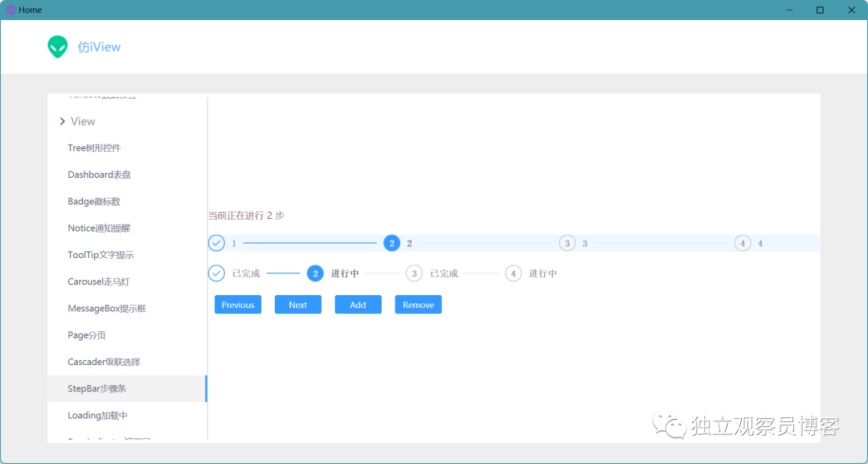Collapse the View section chevron
The width and height of the screenshot is (868, 464).
point(63,121)
